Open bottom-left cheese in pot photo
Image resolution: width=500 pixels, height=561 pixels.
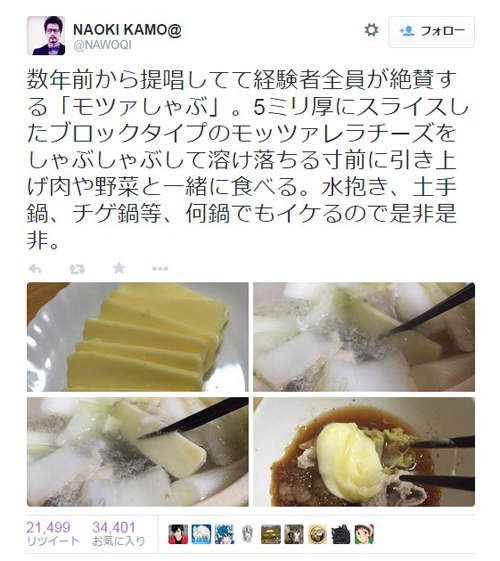pos(138,452)
